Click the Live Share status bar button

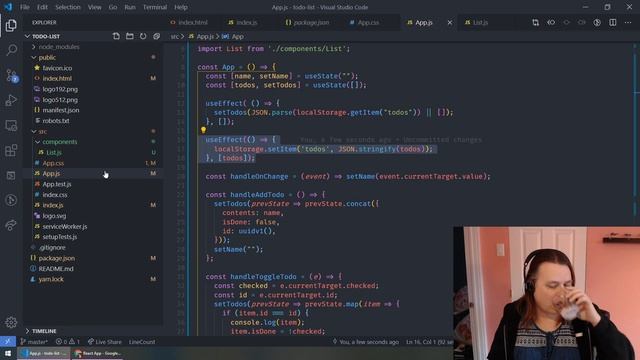(x=104, y=342)
